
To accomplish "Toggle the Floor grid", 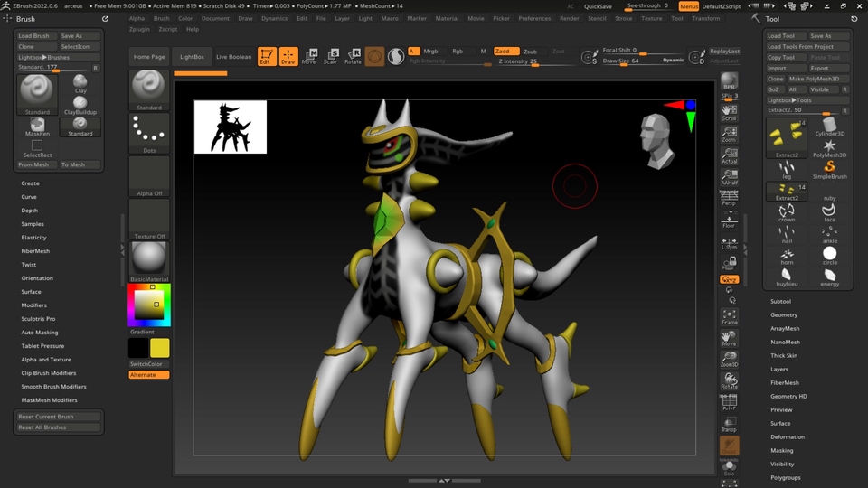I will click(729, 220).
